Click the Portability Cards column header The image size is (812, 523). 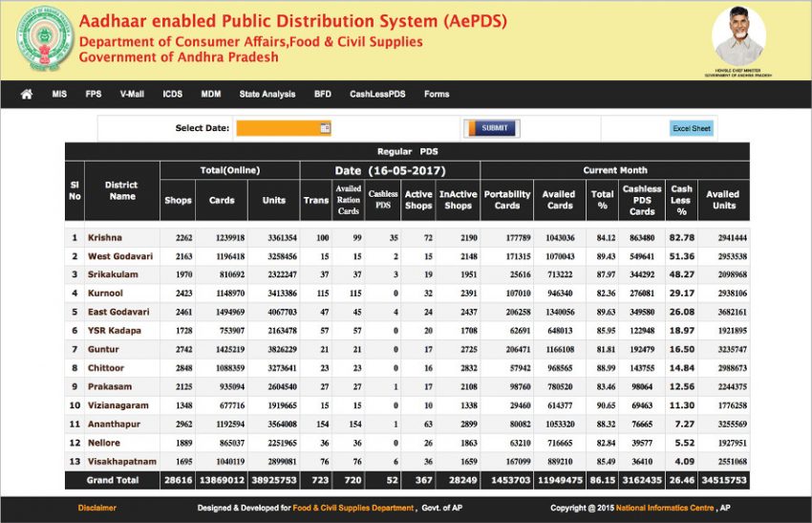click(x=507, y=200)
